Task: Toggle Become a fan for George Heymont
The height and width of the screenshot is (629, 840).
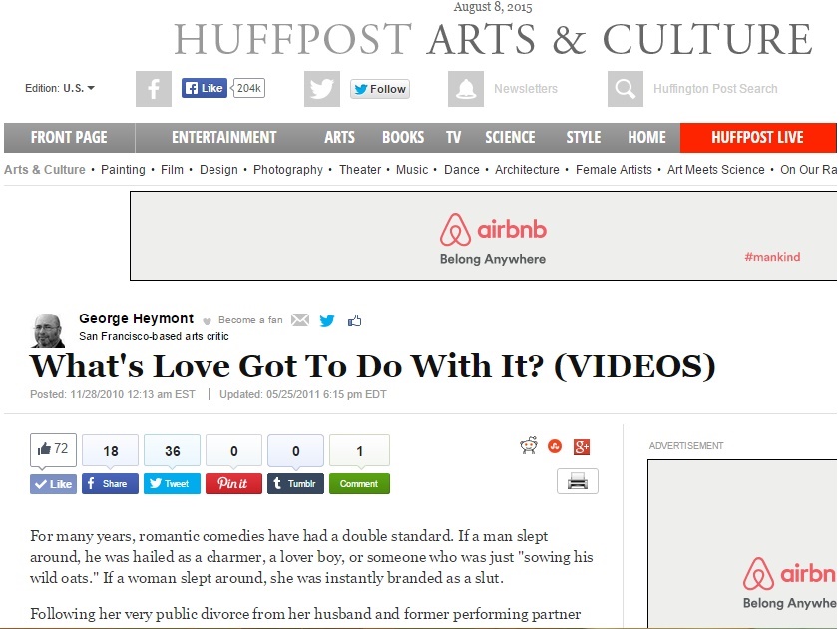Action: tap(243, 320)
